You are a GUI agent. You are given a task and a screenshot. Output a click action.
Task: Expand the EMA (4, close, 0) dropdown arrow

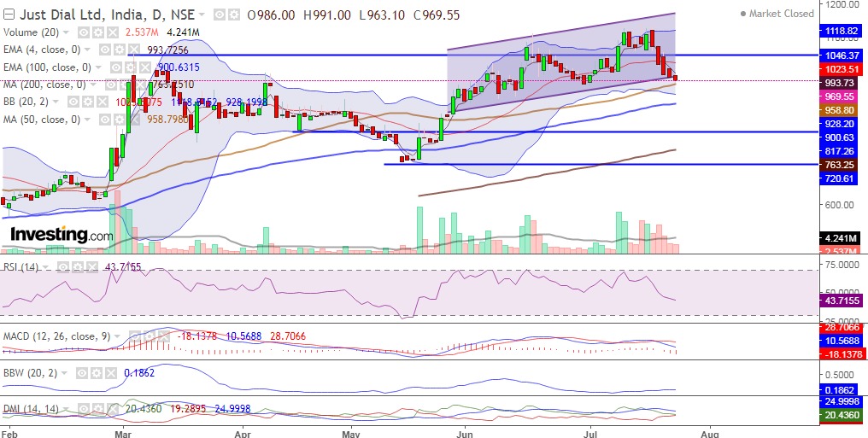tap(87, 50)
